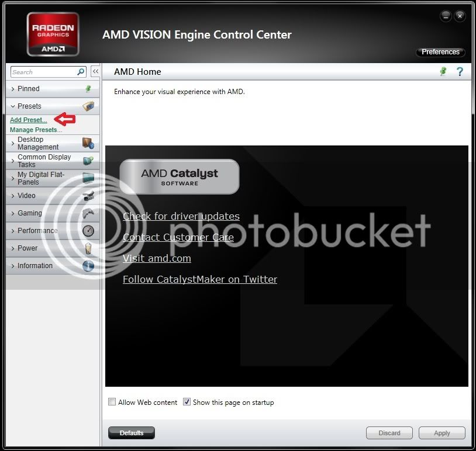The image size is (476, 451).
Task: Open Manage Presets link
Action: [x=36, y=130]
